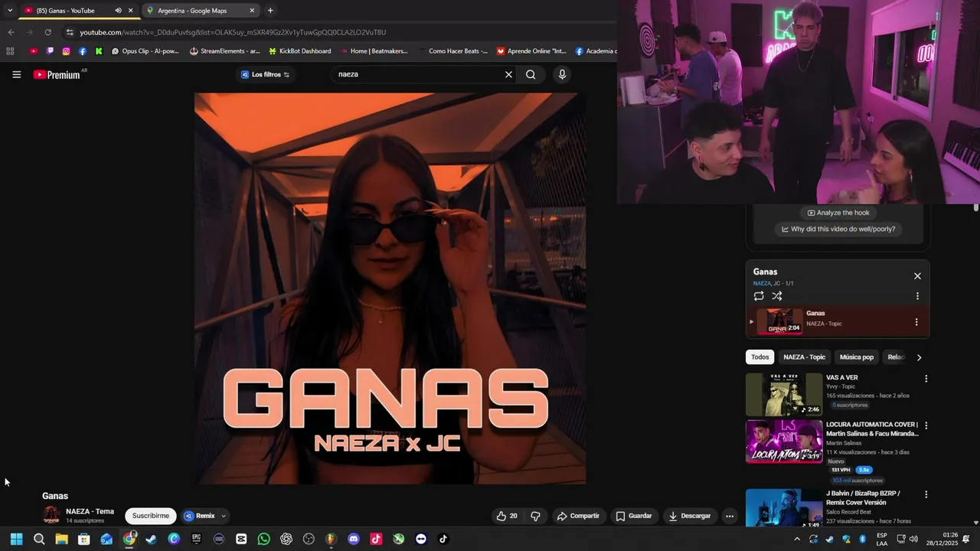Go to YouTube Premium home logo

coord(57,74)
